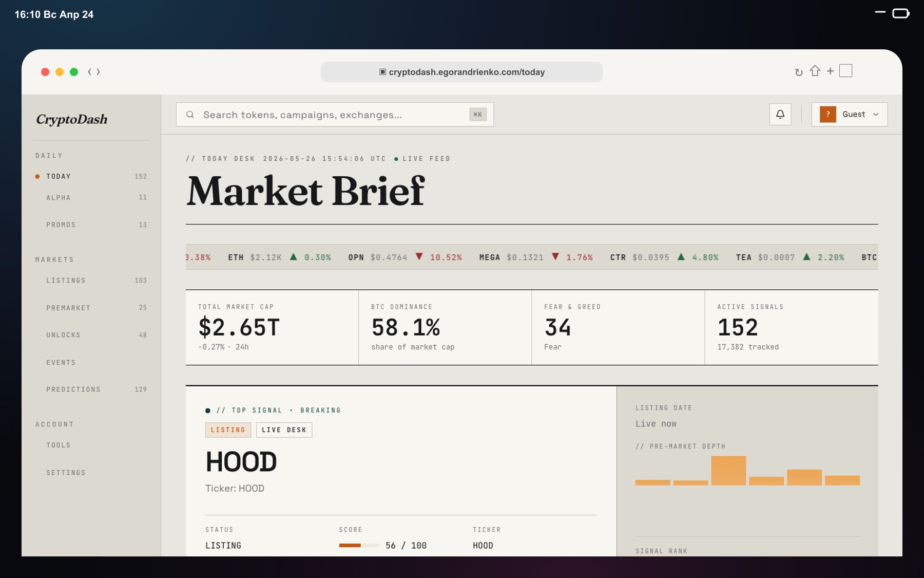
Task: Click the browser reload icon
Action: point(798,72)
